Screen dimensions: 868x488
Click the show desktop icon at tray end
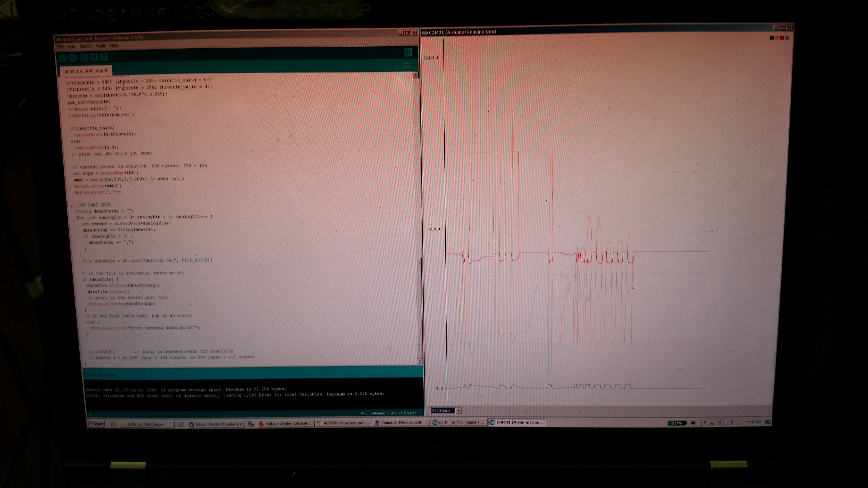tap(768, 422)
